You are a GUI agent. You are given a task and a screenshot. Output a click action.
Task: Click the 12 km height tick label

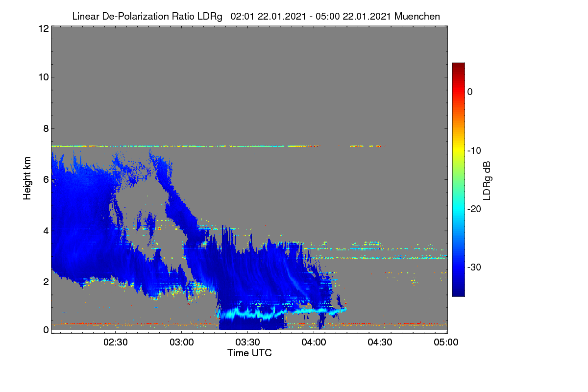(43, 29)
